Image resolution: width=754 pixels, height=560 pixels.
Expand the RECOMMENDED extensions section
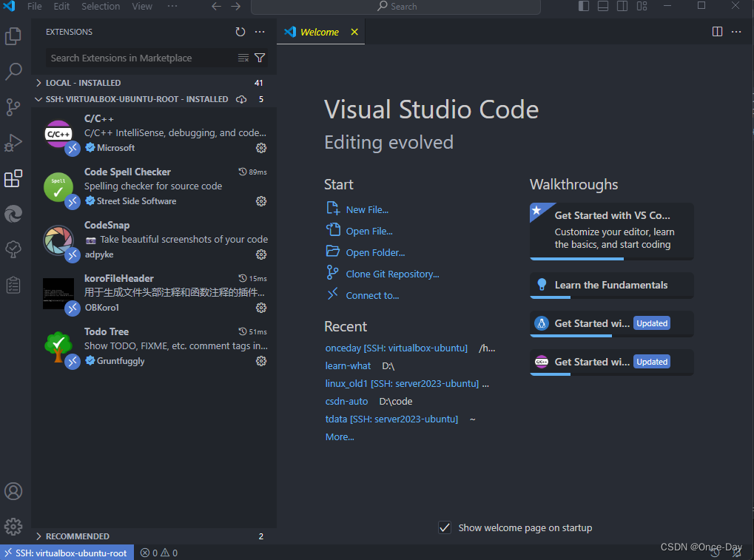coord(38,536)
